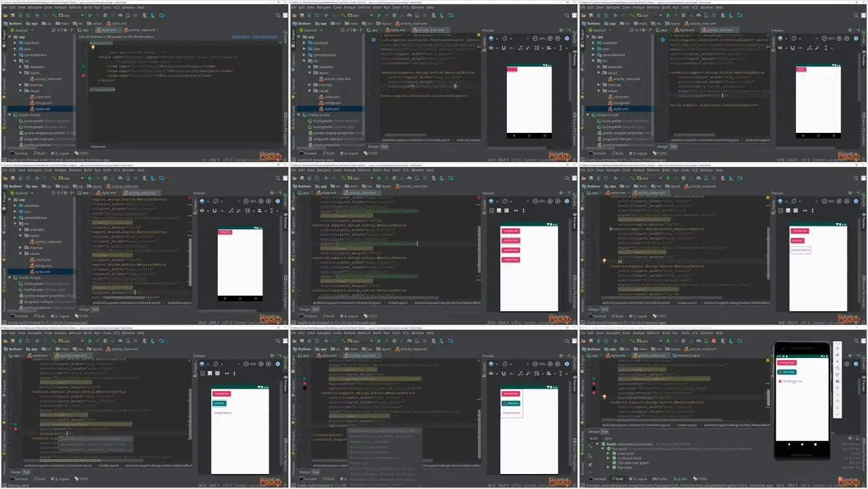
Task: Select styles.xml in top-middle Project tree
Action: tap(331, 109)
